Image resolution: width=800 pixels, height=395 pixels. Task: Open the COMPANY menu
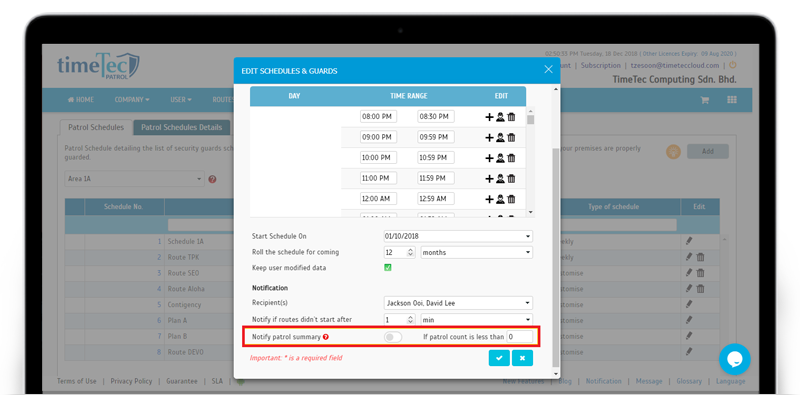pos(132,100)
